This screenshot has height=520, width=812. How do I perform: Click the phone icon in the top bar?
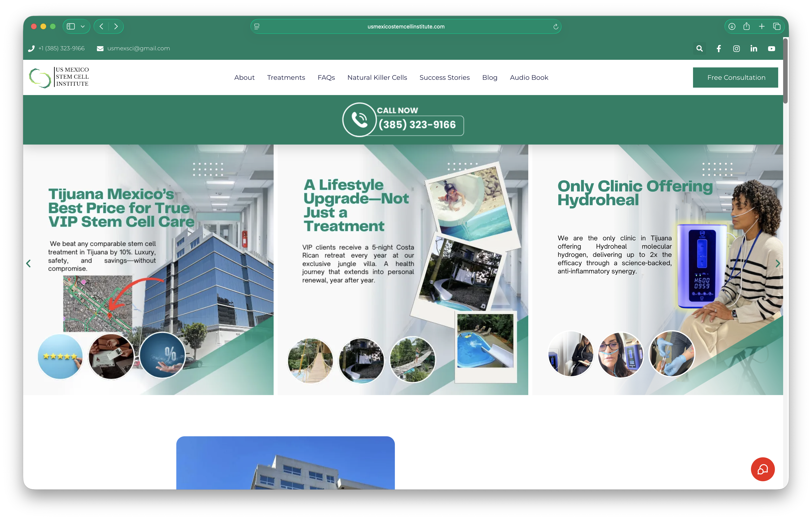tap(31, 49)
